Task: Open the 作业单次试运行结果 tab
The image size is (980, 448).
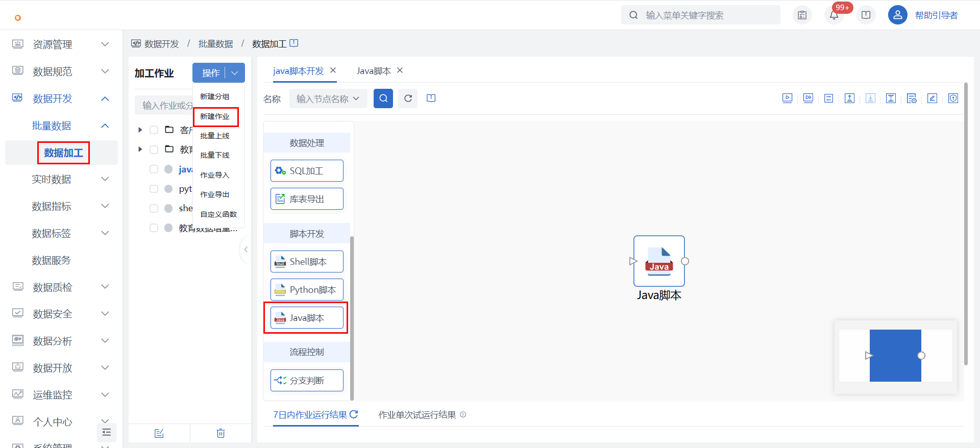Action: pos(417,415)
